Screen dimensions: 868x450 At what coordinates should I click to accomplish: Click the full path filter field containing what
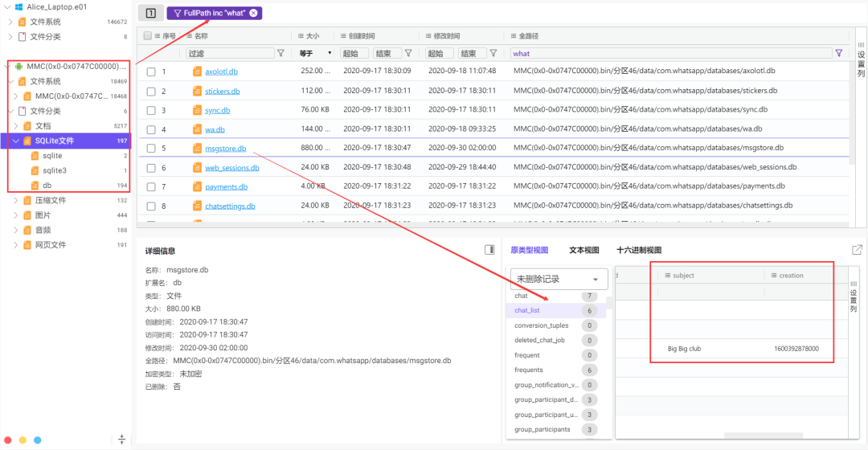point(671,53)
